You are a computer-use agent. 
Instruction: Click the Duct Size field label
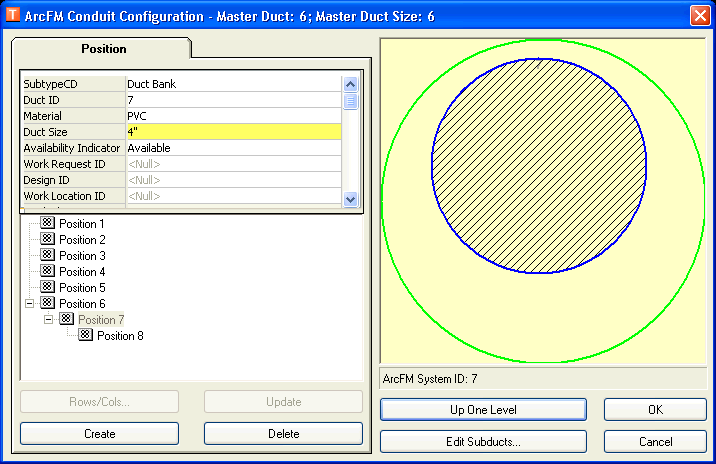point(45,132)
